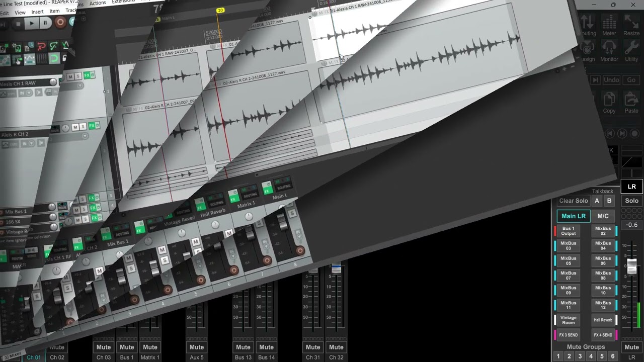Open the Item menu in REAPER

[54, 11]
